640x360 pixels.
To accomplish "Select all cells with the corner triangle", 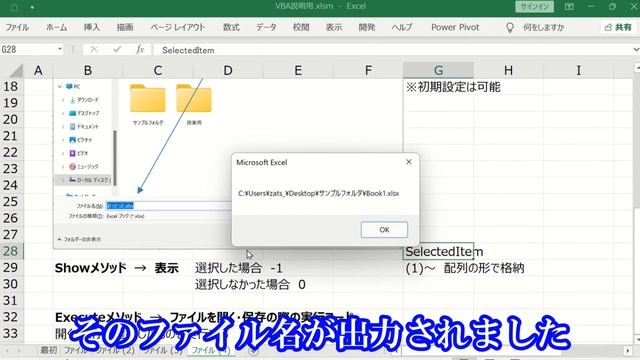I will (x=16, y=71).
